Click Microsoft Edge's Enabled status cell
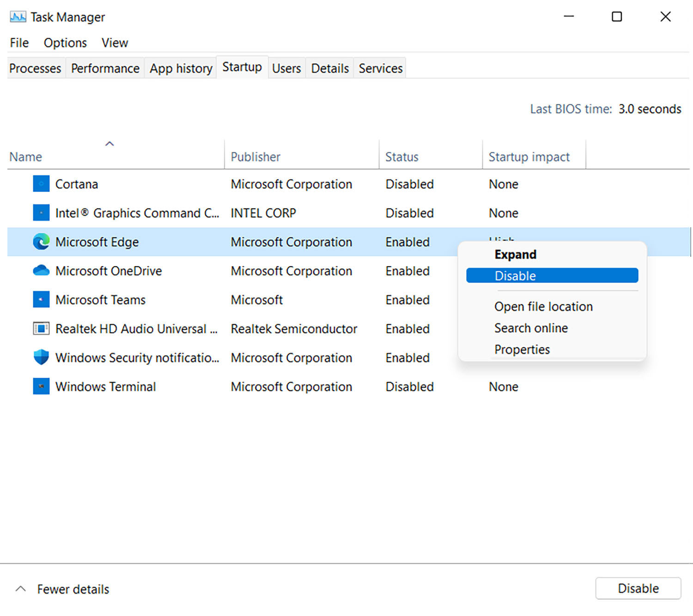The width and height of the screenshot is (693, 616). click(407, 242)
